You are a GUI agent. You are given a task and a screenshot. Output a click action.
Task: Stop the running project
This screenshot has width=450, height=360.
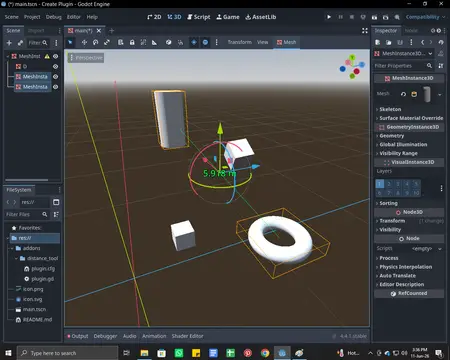click(x=352, y=17)
